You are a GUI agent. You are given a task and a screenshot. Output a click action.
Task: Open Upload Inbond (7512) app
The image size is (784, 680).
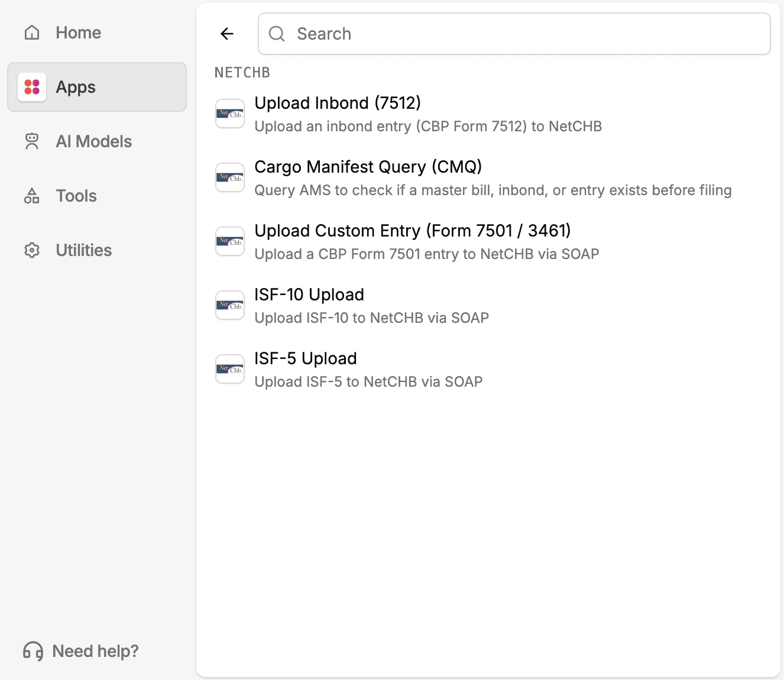488,114
